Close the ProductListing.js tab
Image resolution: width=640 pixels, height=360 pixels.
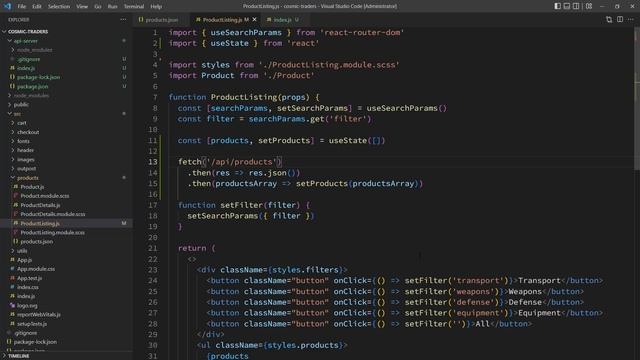(255, 20)
